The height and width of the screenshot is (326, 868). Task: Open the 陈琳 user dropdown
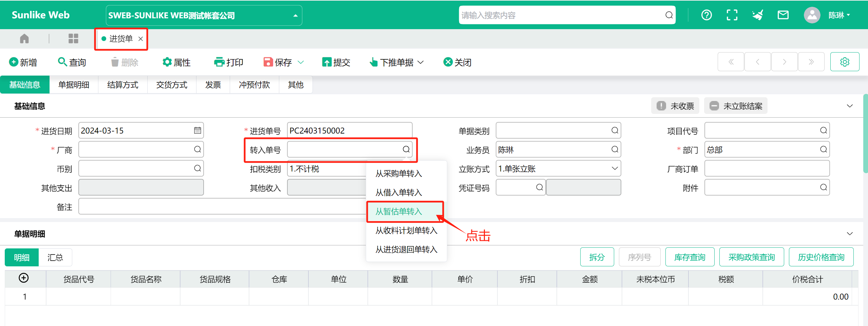(839, 15)
